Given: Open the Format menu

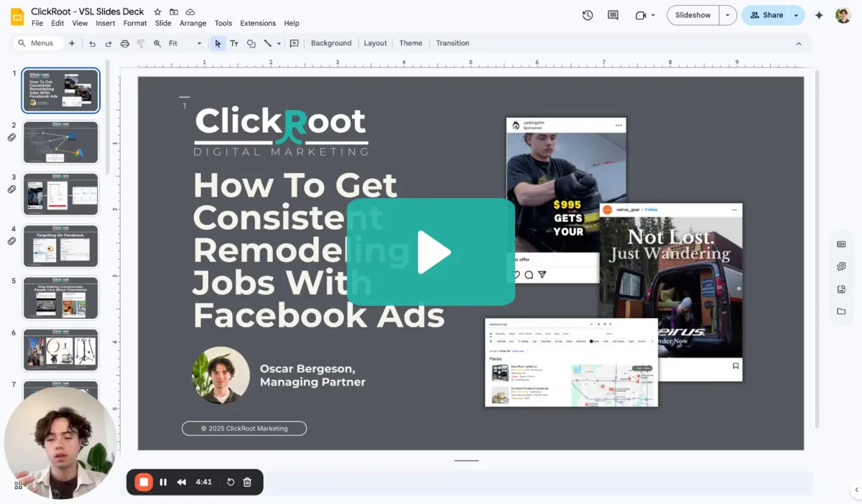Looking at the screenshot, I should pos(135,23).
